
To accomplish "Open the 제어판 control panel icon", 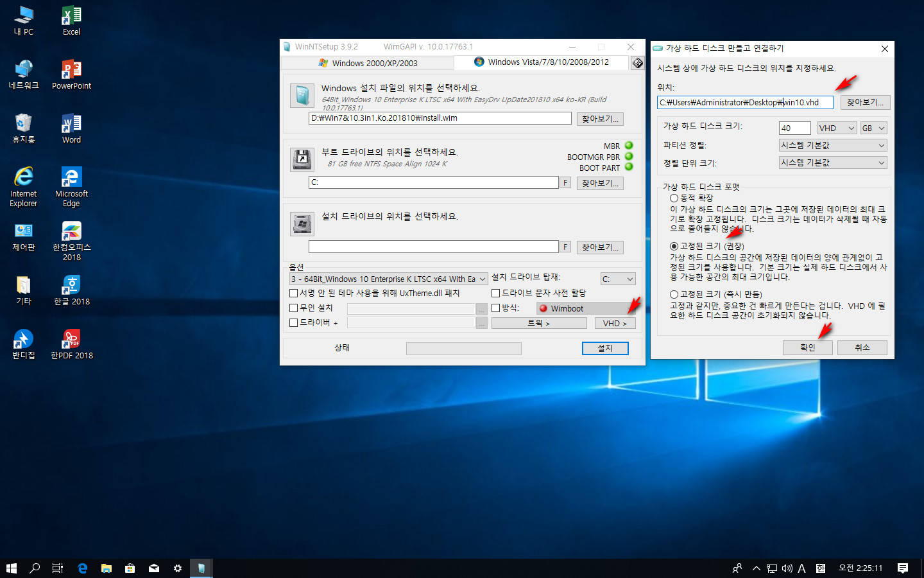I will [x=24, y=236].
